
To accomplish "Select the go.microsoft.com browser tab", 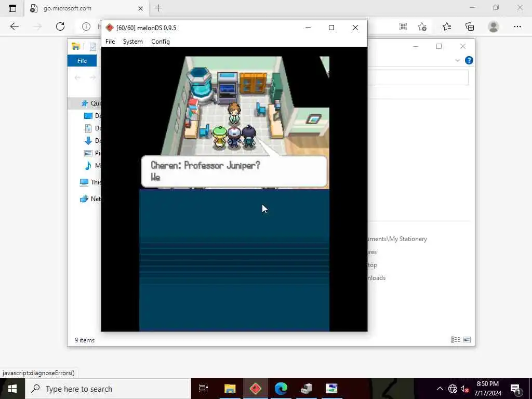I will [x=87, y=8].
